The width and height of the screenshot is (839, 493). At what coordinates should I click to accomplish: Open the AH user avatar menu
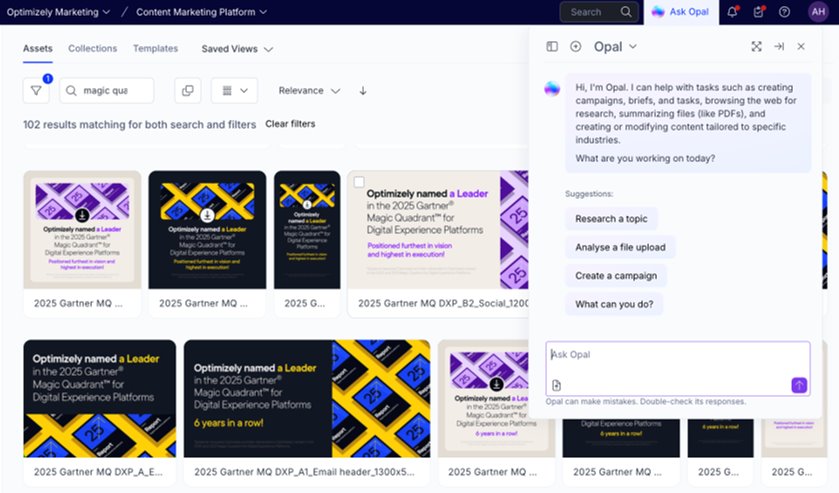(x=818, y=12)
